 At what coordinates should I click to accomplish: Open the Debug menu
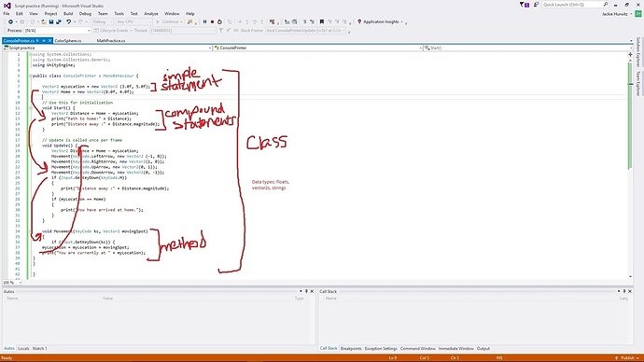85,14
